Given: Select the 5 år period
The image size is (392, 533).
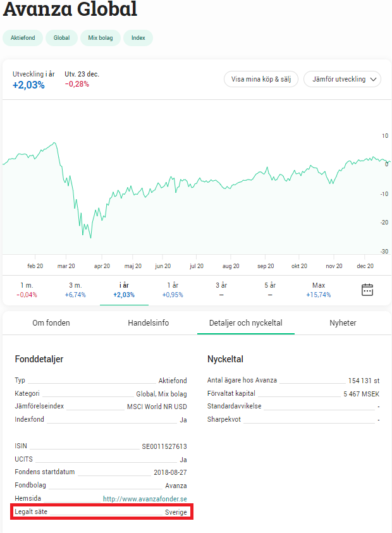Looking at the screenshot, I should tap(270, 290).
